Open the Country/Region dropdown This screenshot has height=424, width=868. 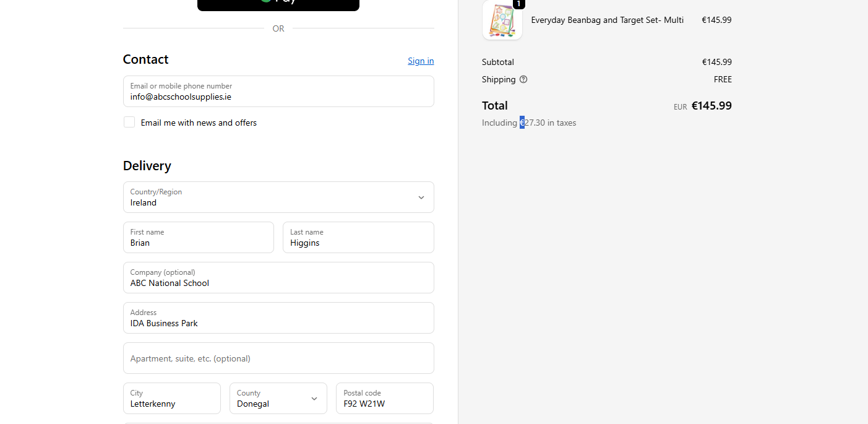[x=278, y=197]
